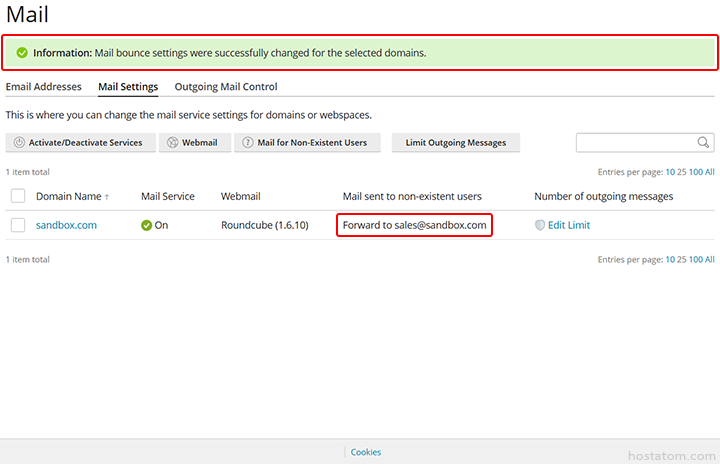
Task: Click the Mail for Non-Existent Users icon
Action: [247, 143]
